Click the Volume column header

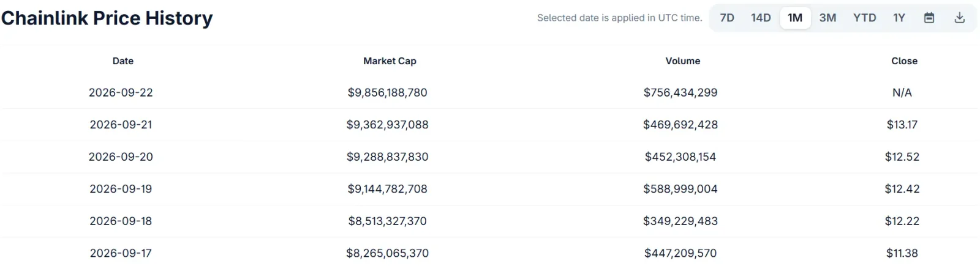click(683, 61)
